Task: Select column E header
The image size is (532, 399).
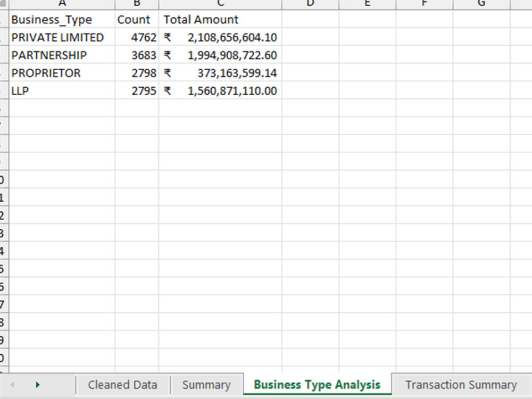Action: coord(368,4)
